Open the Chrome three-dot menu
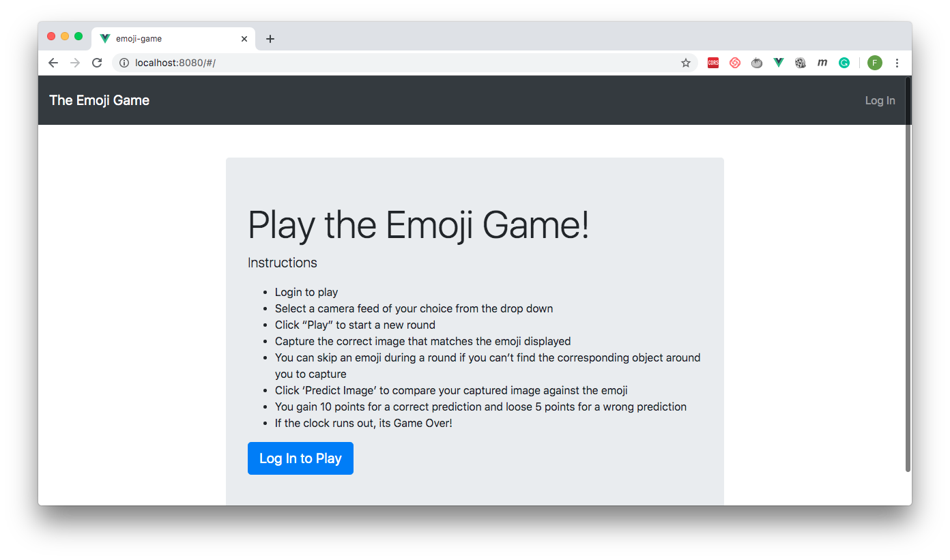This screenshot has height=560, width=950. point(897,63)
